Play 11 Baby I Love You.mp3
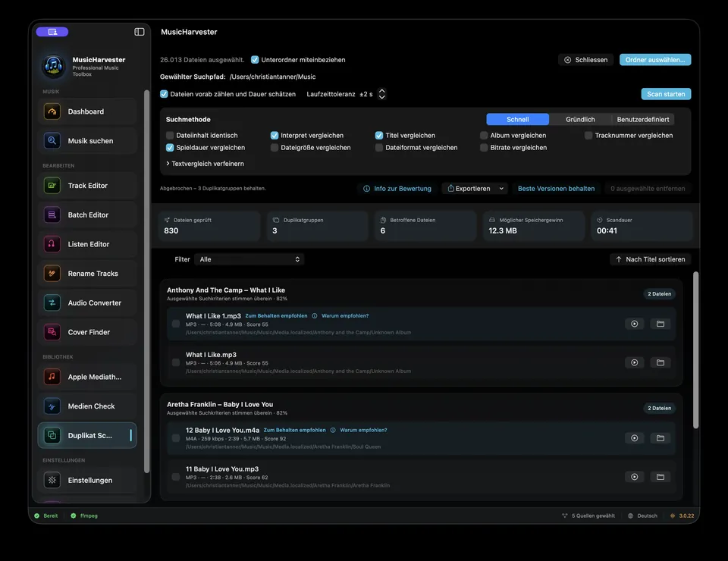Image resolution: width=728 pixels, height=561 pixels. click(634, 477)
